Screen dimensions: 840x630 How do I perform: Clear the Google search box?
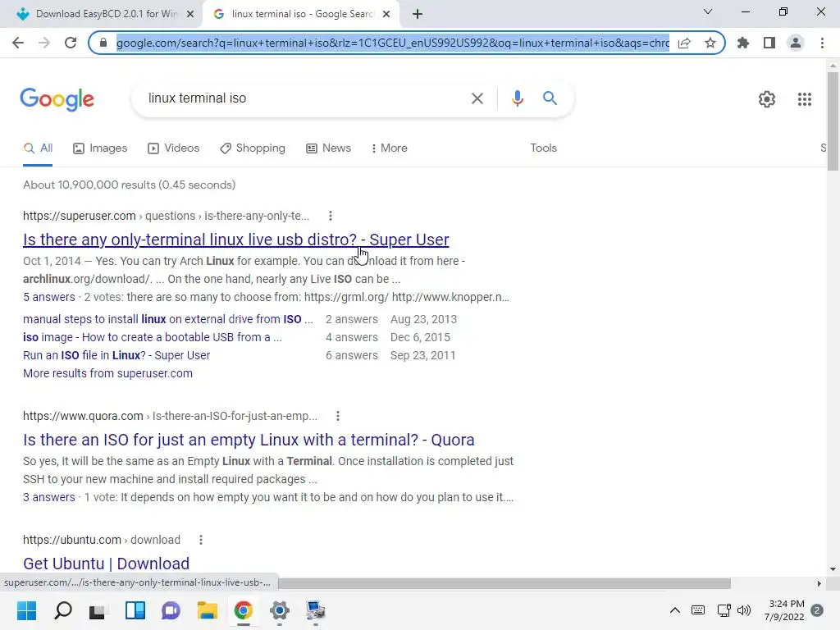477,98
